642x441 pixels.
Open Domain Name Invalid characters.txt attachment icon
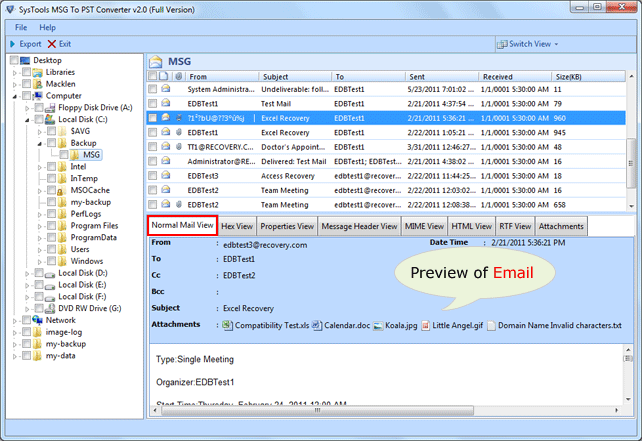tap(491, 326)
